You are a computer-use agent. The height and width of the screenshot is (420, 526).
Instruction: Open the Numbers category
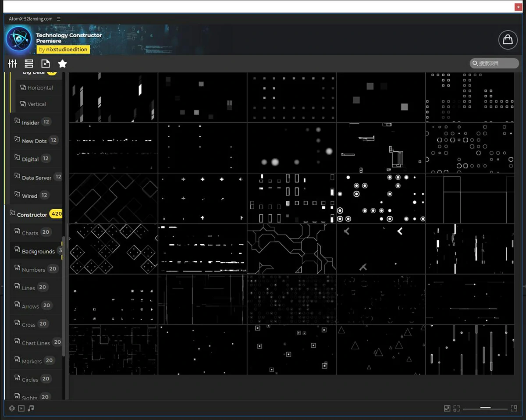pyautogui.click(x=36, y=269)
